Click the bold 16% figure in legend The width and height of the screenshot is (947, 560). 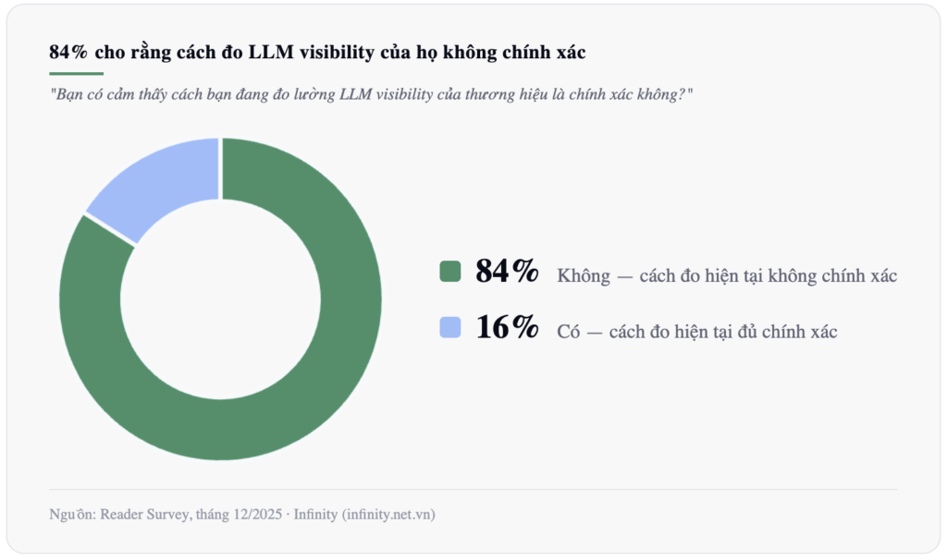point(507,327)
